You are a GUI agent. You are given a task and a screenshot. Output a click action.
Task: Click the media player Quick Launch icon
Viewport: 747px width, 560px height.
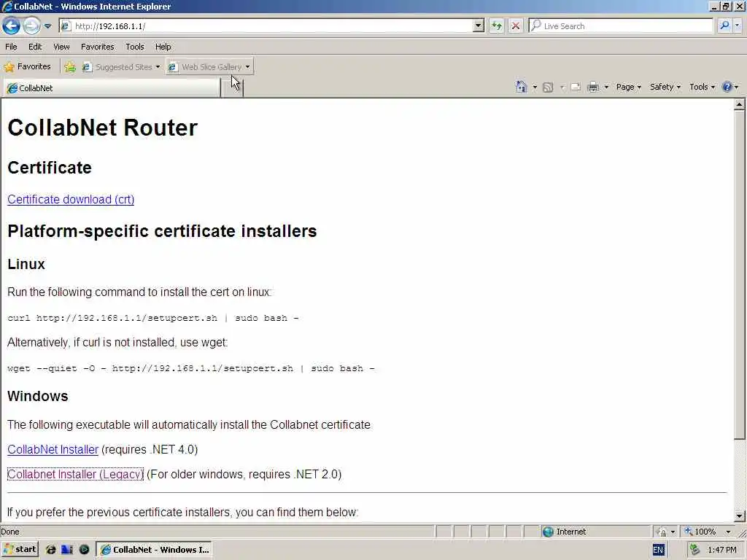coord(84,550)
